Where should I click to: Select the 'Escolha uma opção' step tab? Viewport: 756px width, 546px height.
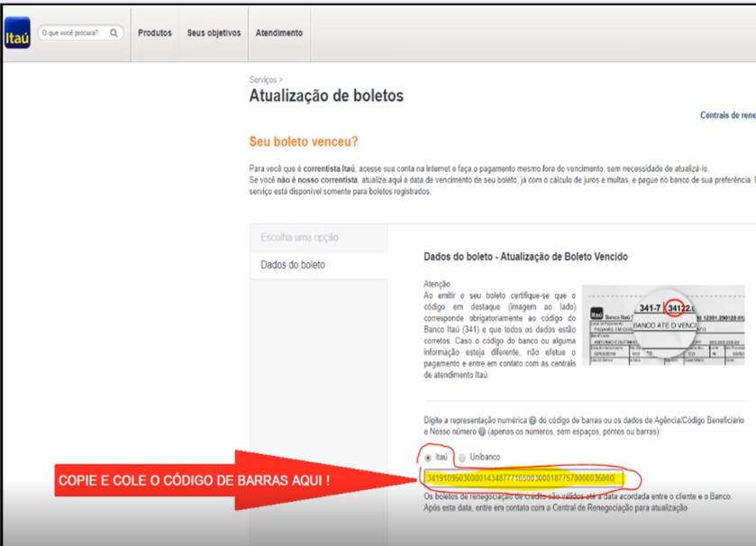[x=319, y=237]
